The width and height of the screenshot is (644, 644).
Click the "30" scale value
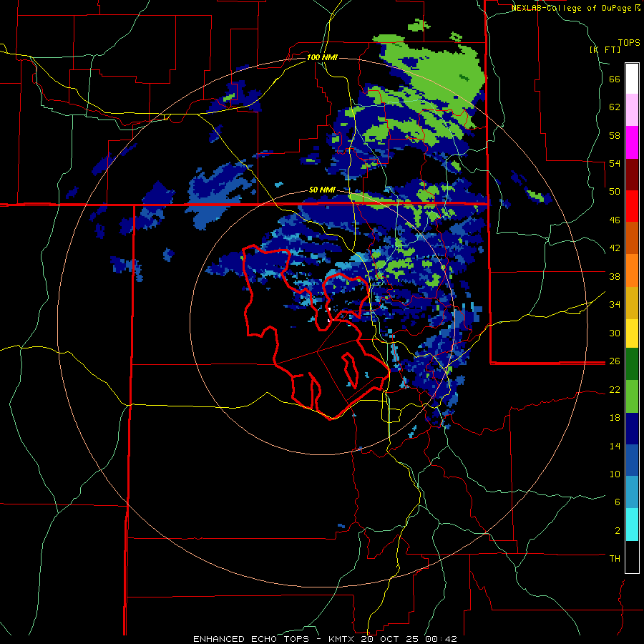pos(615,333)
